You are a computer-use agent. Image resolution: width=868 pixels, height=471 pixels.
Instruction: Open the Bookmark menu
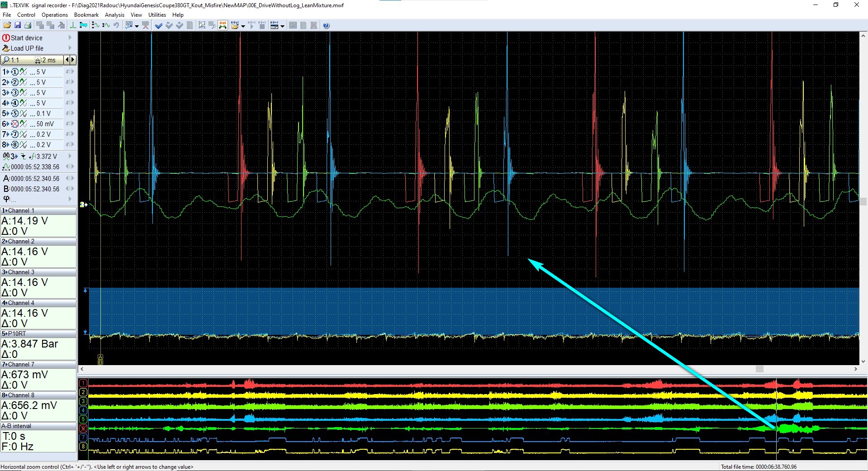(86, 15)
